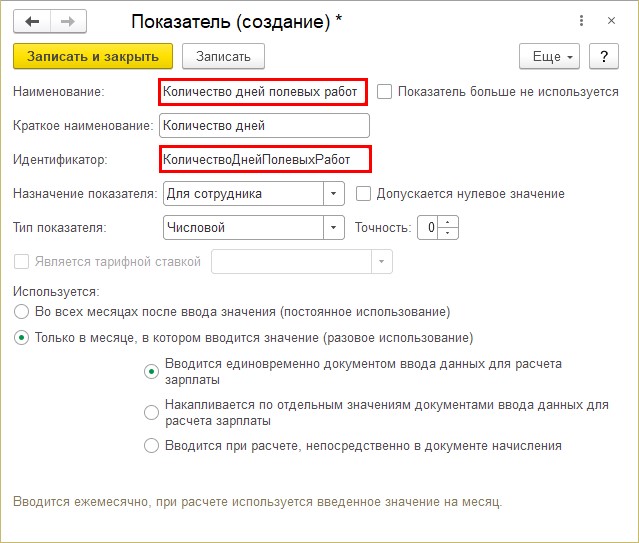Open the tariff rate type dropdown arrow
The height and width of the screenshot is (543, 639).
pos(382,261)
